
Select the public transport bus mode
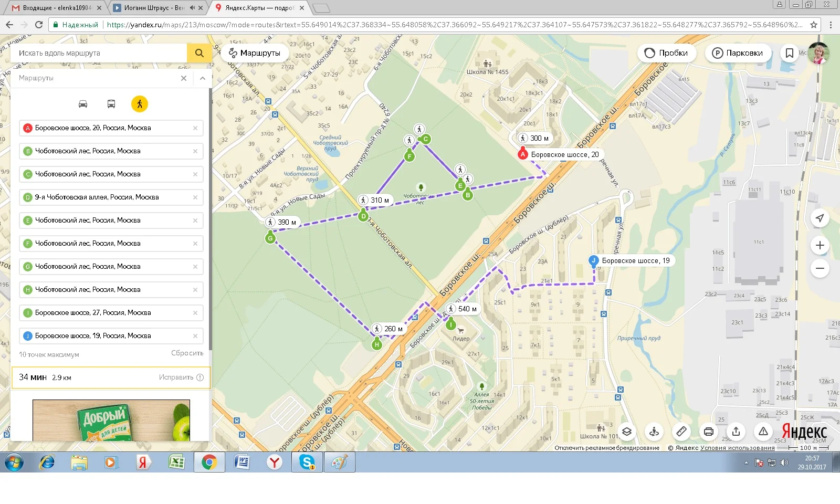click(111, 104)
